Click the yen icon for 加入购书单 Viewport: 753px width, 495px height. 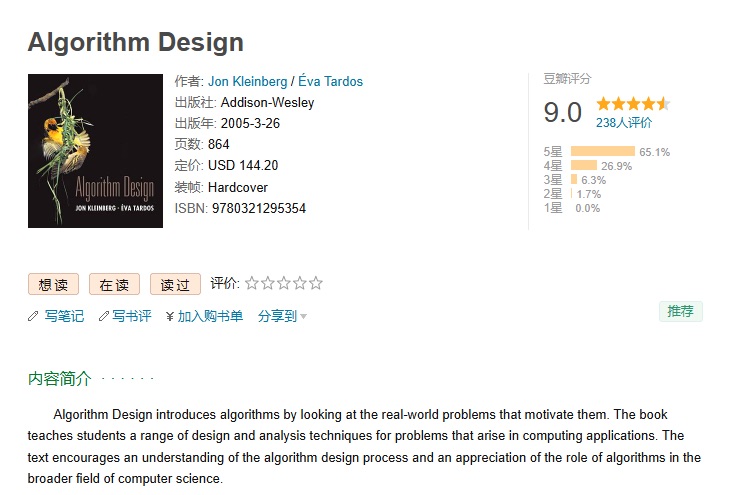[170, 316]
